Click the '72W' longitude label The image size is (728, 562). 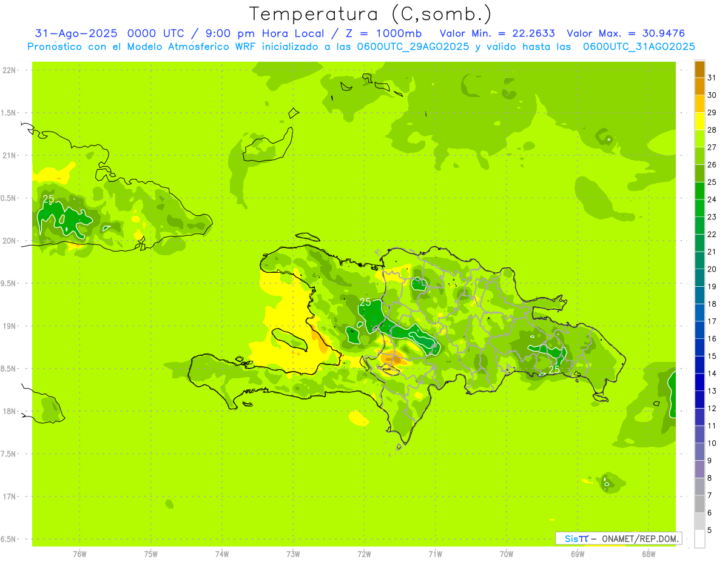(364, 554)
